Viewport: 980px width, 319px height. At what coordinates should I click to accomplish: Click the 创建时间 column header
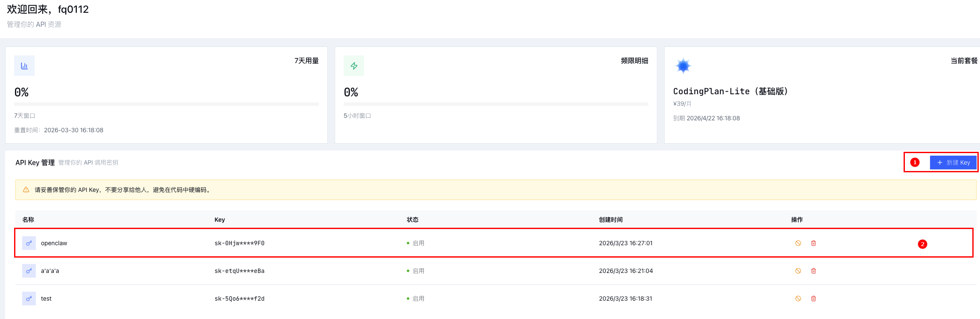(610, 220)
